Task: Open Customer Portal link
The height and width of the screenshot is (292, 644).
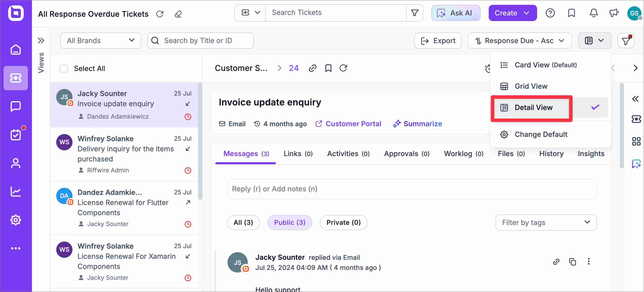Action: [348, 124]
